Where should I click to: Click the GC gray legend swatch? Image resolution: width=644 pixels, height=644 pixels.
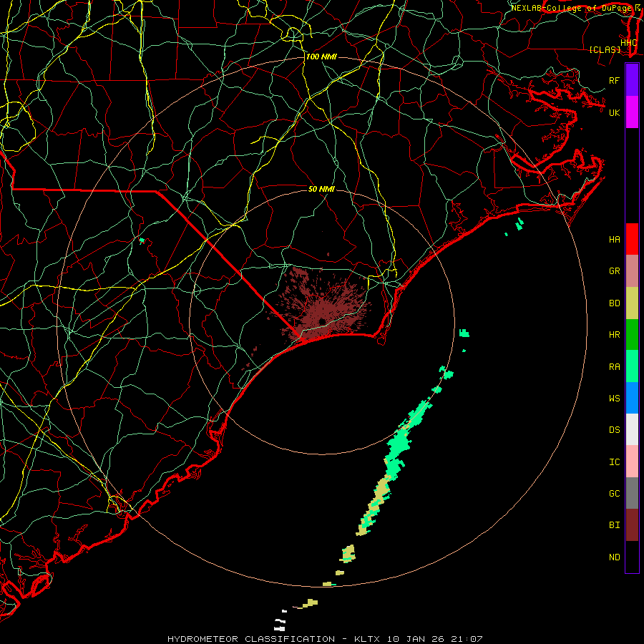pyautogui.click(x=632, y=493)
